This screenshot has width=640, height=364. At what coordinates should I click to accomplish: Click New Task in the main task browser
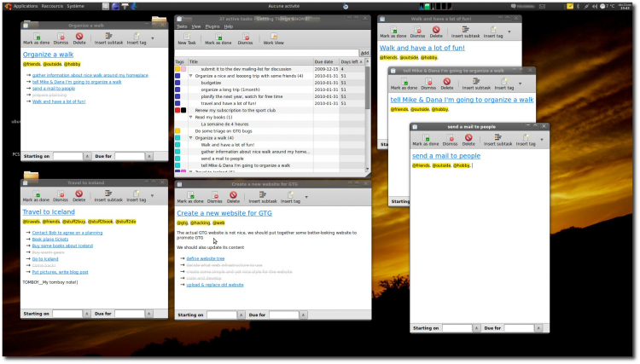pyautogui.click(x=186, y=38)
